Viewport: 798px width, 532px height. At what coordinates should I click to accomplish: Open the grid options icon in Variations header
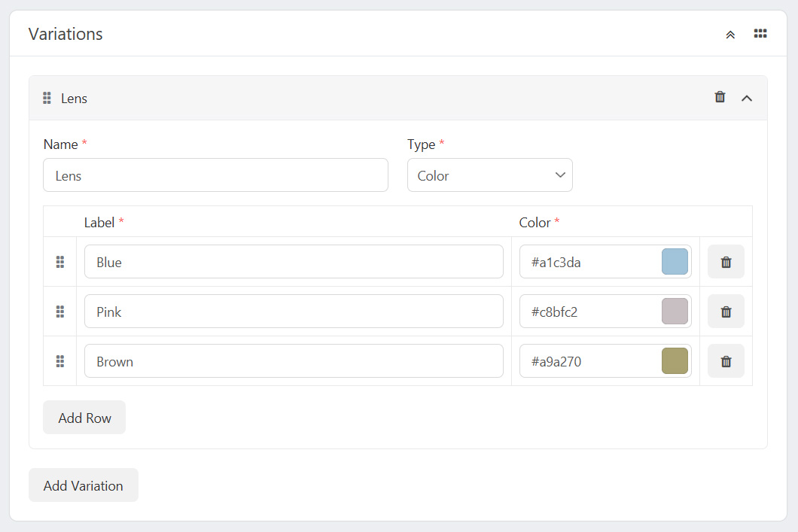760,34
